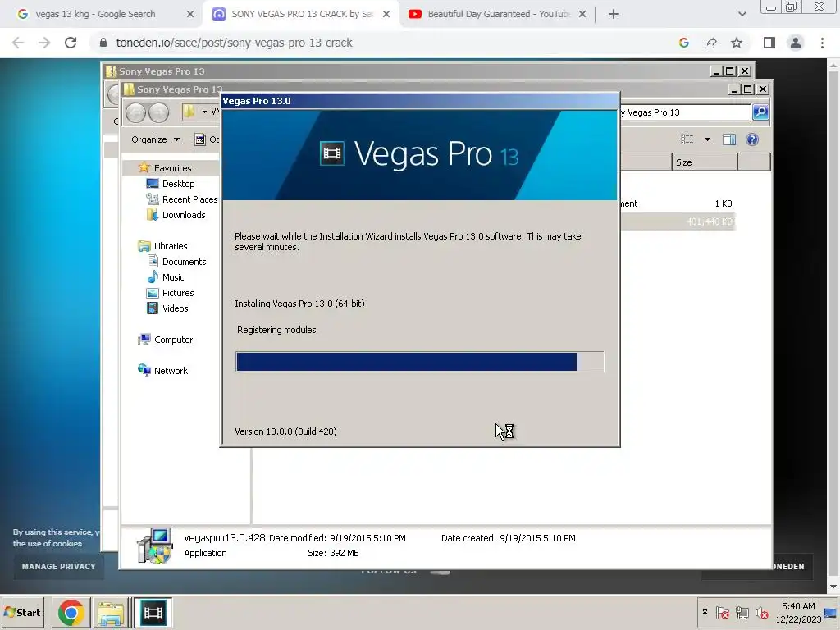The height and width of the screenshot is (630, 840).
Task: Switch to the vegas 13 khg Google Search tab
Action: coord(105,14)
